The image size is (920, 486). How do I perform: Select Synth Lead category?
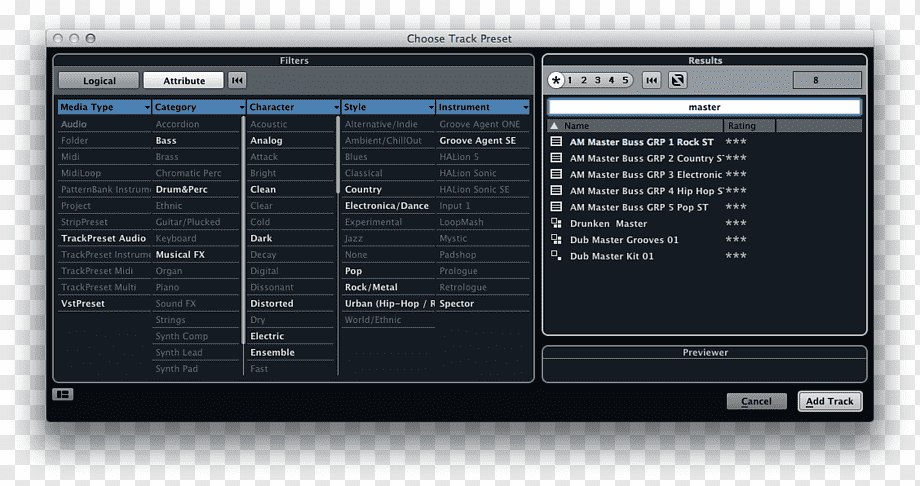coord(179,352)
